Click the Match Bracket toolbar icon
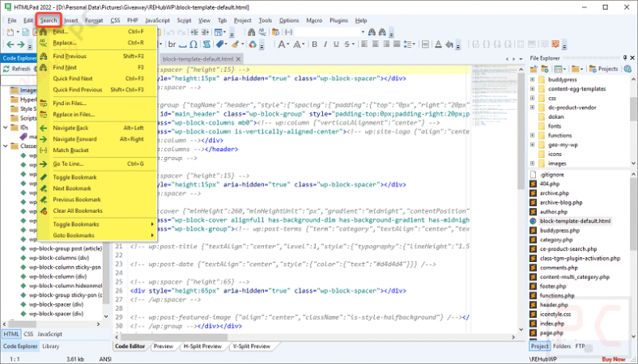Screen dimensions: 638x364 288,32
